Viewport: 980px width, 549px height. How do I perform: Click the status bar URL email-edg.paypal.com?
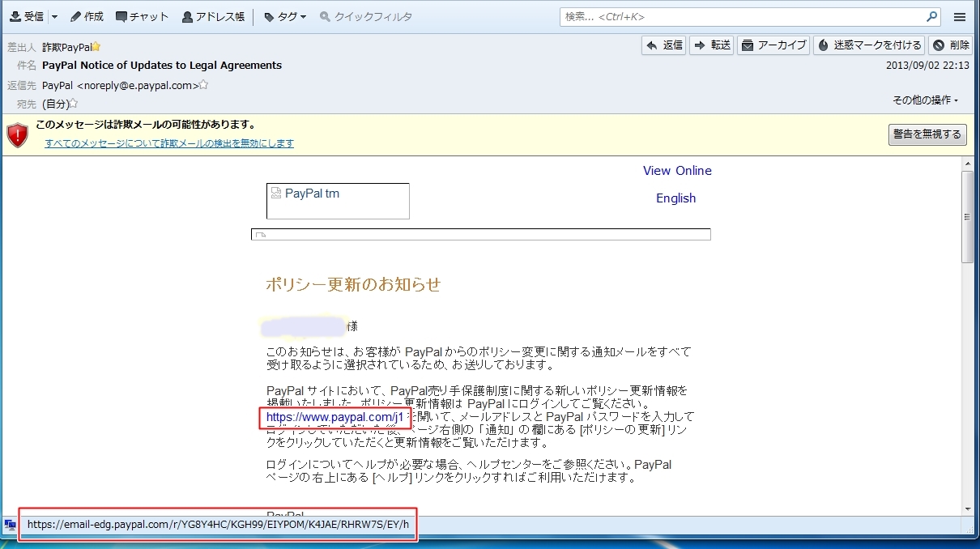click(x=218, y=525)
